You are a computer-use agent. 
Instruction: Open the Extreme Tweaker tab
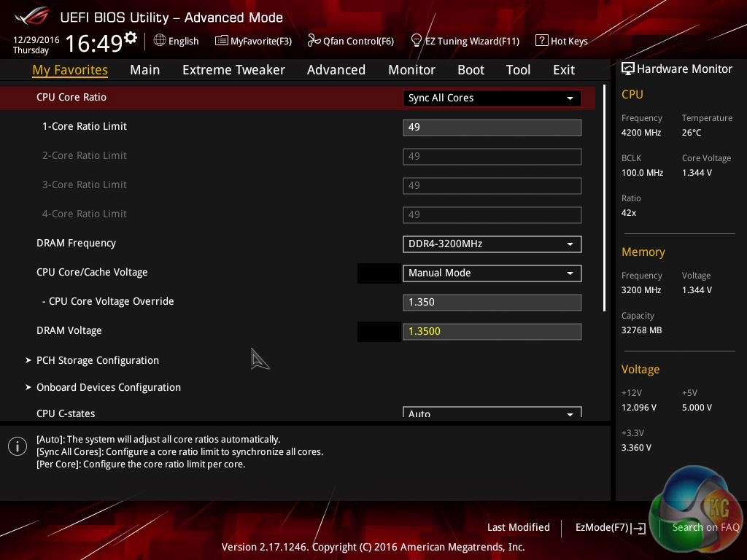234,70
